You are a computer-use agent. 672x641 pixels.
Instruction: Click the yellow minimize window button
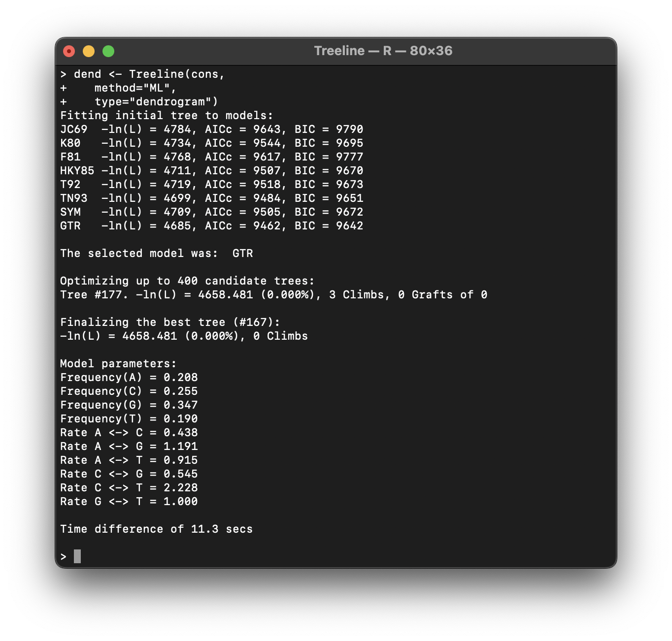point(89,51)
